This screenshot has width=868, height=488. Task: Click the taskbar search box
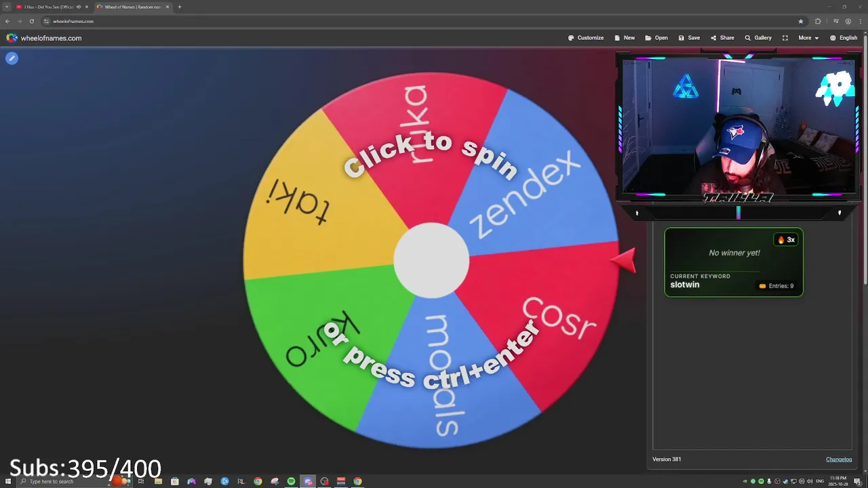[75, 481]
